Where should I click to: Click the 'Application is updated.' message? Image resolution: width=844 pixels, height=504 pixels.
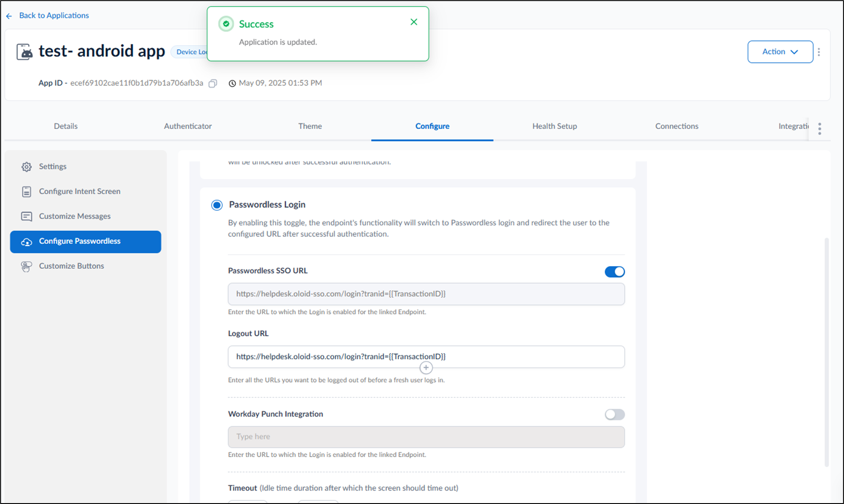(x=278, y=42)
